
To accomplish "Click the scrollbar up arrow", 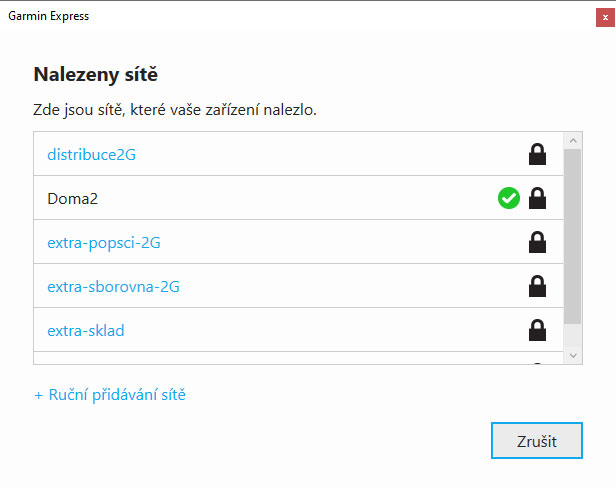I will click(573, 141).
